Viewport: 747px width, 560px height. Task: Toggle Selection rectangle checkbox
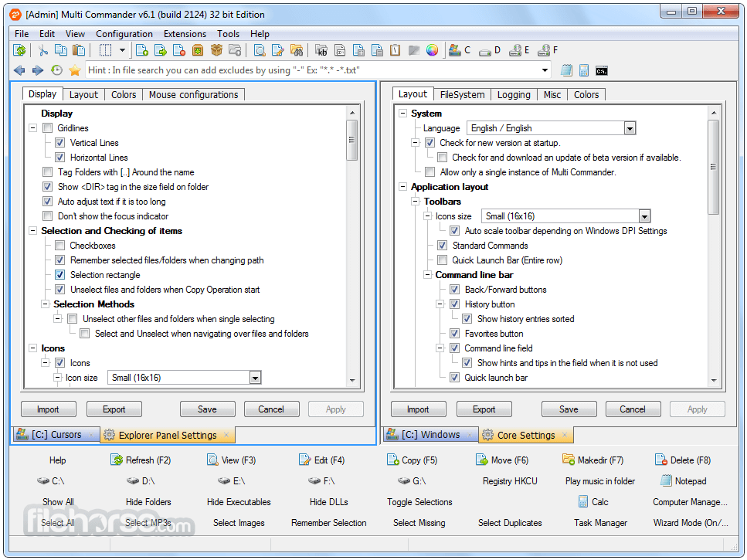coord(59,275)
